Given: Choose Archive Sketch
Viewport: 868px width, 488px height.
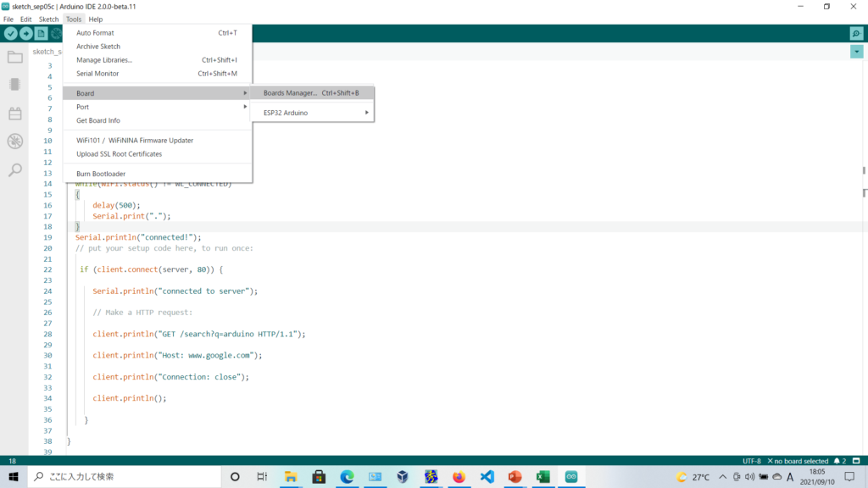Looking at the screenshot, I should pos(158,47).
